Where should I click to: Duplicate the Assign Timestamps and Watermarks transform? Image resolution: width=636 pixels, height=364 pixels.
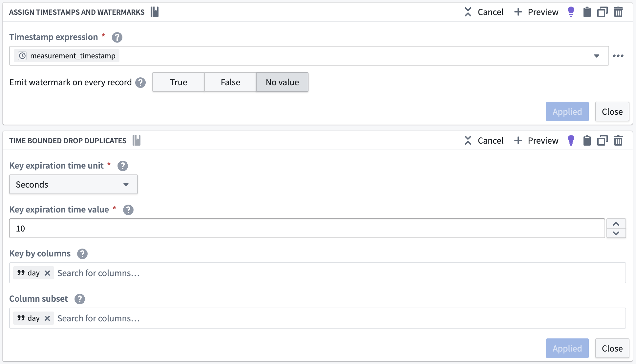603,12
